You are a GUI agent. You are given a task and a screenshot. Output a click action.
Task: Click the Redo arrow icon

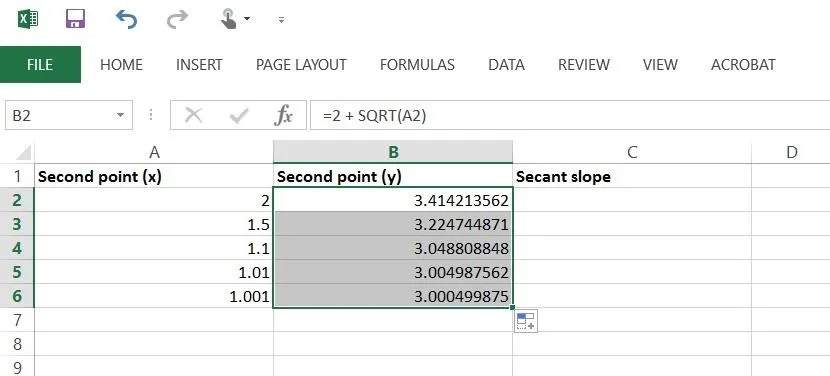[177, 20]
